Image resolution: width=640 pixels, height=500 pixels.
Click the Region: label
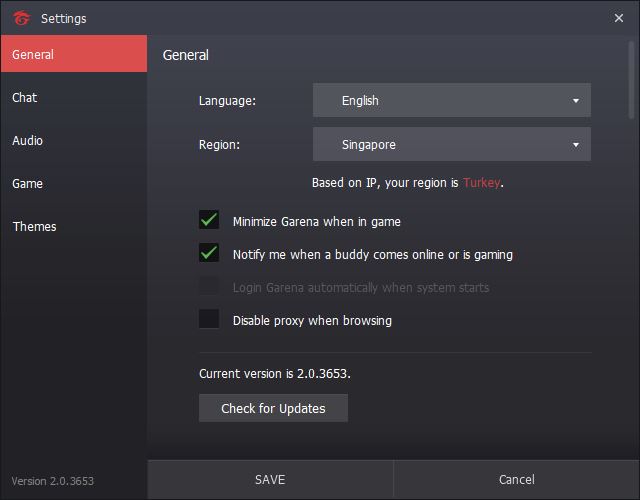tap(219, 144)
